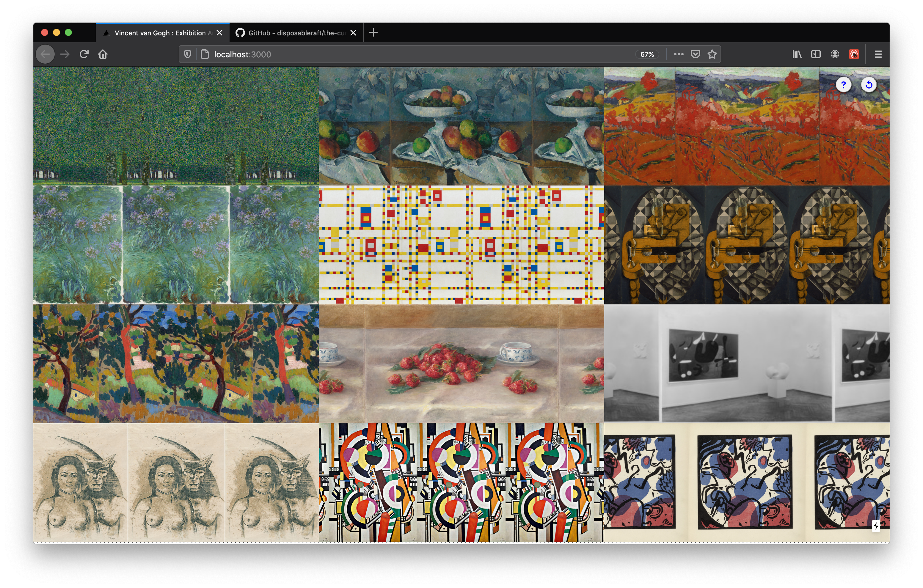Viewport: 923px width, 588px height.
Task: Toggle the sidebar panel icon
Action: pos(816,54)
